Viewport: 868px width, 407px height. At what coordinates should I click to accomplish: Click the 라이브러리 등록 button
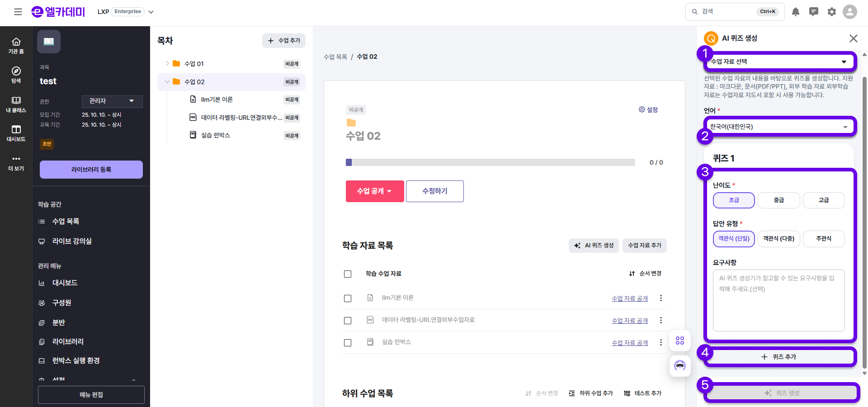coord(91,170)
